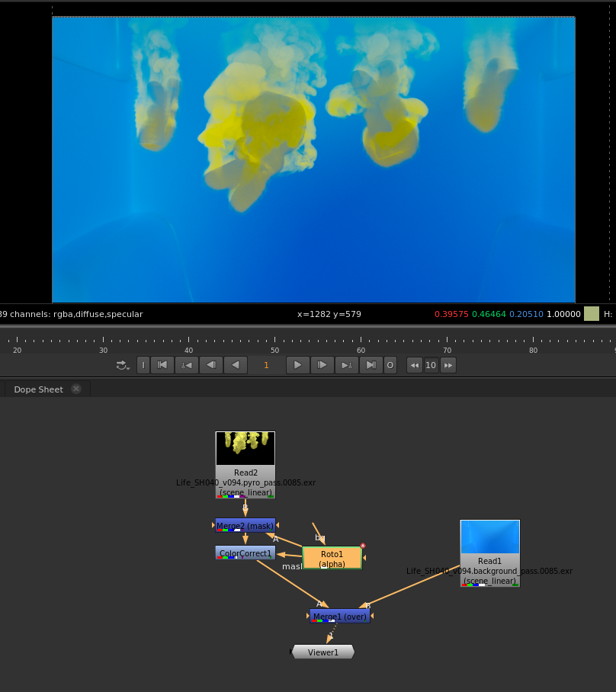
Task: Click the current frame number field
Action: coord(266,365)
